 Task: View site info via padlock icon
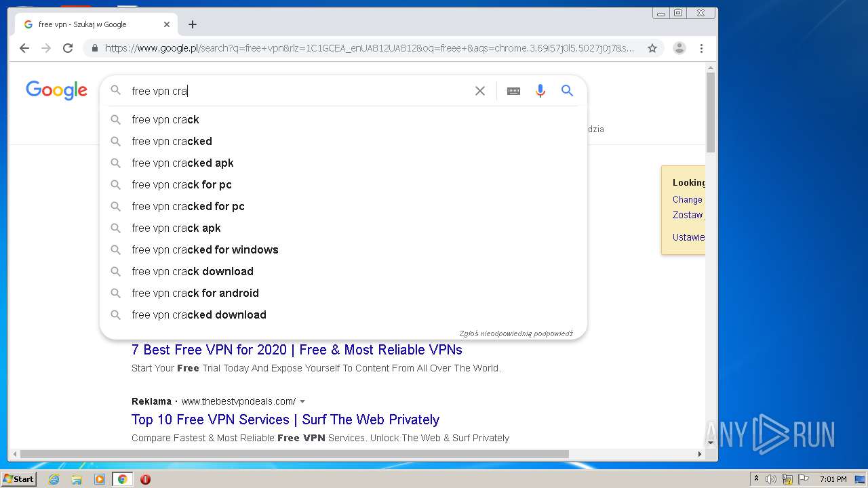(x=94, y=48)
